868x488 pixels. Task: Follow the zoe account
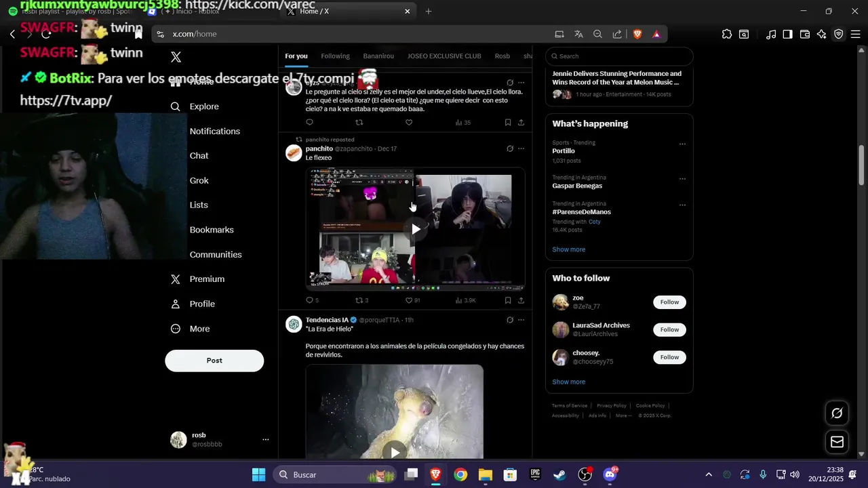[x=669, y=302]
